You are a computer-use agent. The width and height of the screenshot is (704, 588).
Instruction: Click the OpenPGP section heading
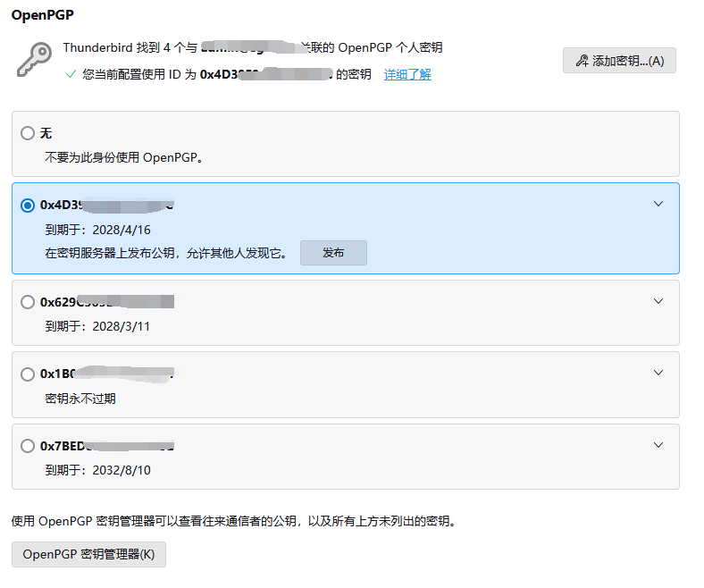pos(41,15)
